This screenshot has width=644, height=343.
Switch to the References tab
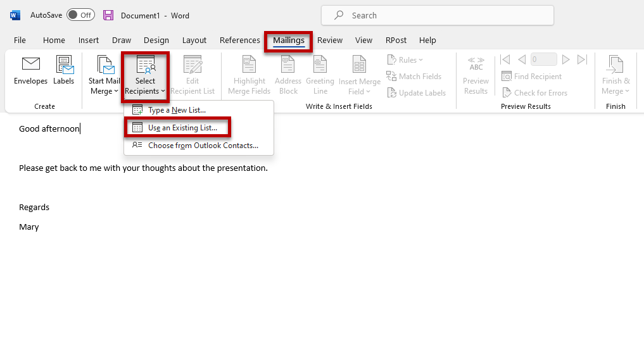239,41
